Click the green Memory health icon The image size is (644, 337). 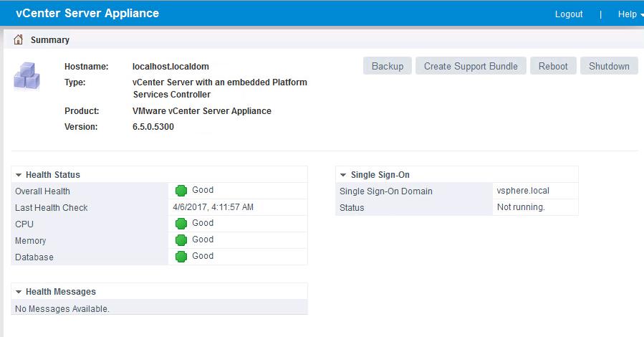pos(181,240)
